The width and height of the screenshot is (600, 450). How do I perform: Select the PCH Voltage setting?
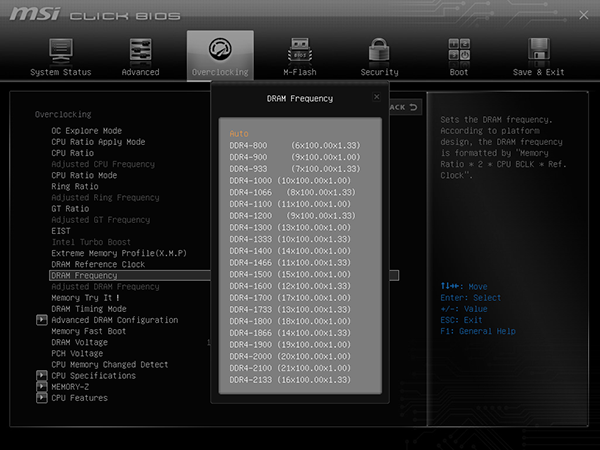77,353
